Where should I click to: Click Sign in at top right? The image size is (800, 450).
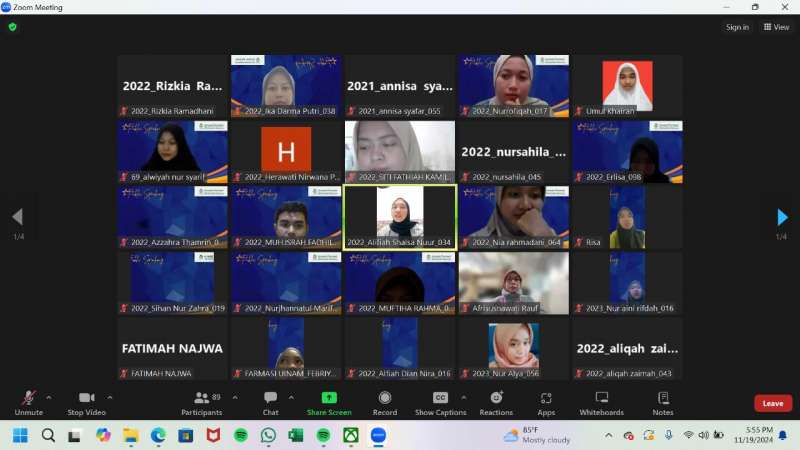(x=737, y=27)
